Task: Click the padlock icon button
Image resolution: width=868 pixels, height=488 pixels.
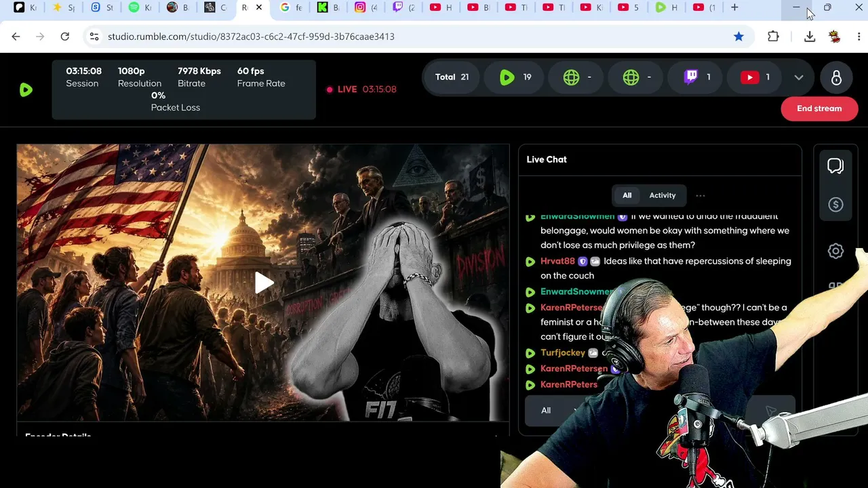Action: [836, 77]
